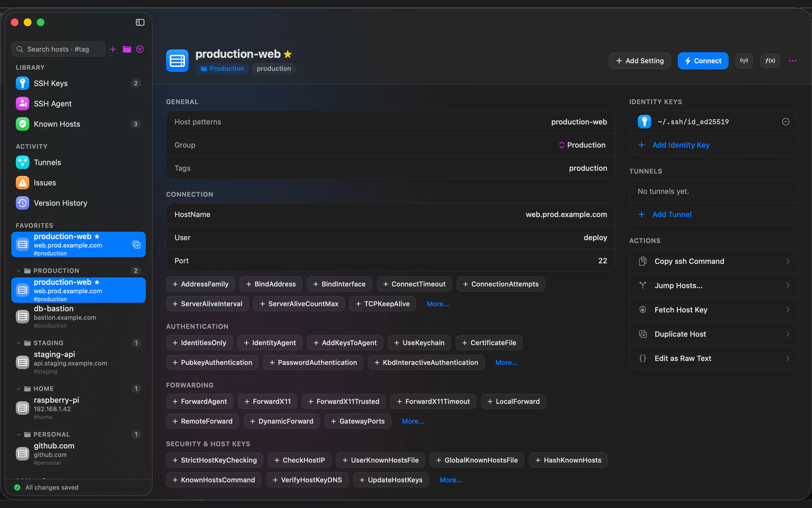The image size is (812, 508).
Task: Choose Edit as Raw Text action
Action: click(714, 358)
